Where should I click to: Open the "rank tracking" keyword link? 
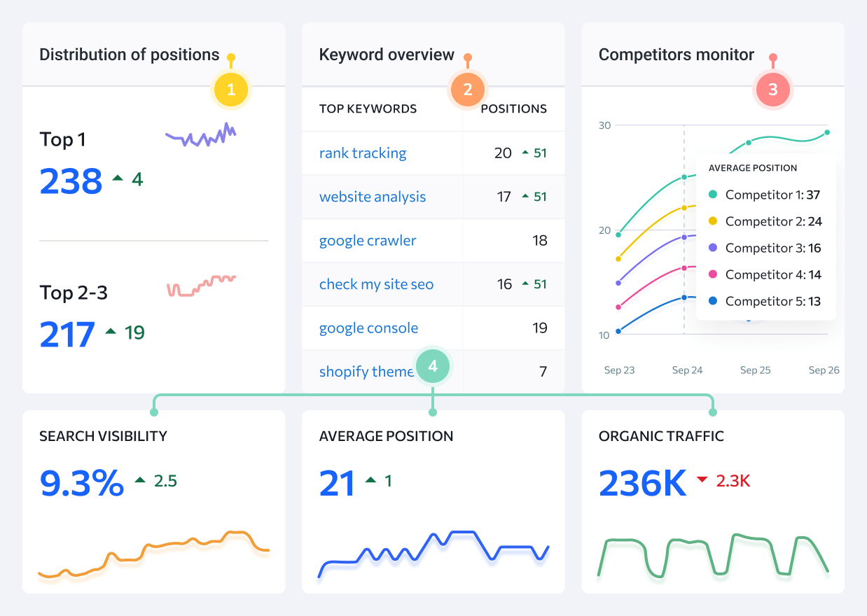pos(362,153)
